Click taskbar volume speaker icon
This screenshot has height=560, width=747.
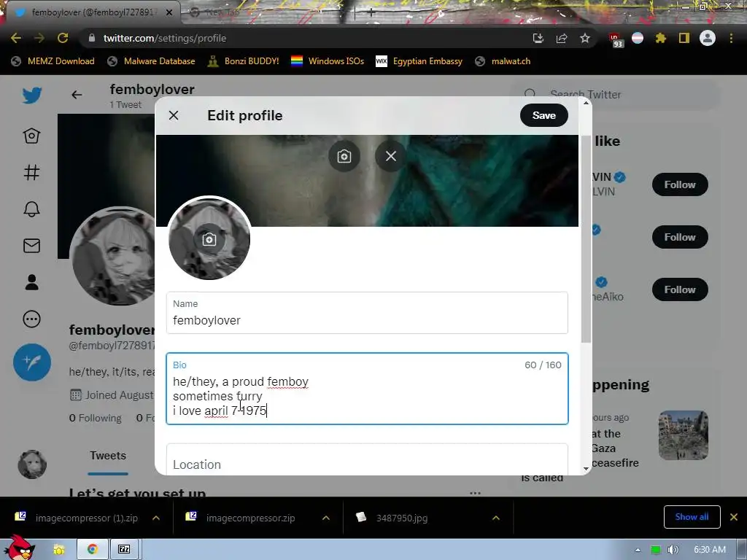click(x=673, y=550)
